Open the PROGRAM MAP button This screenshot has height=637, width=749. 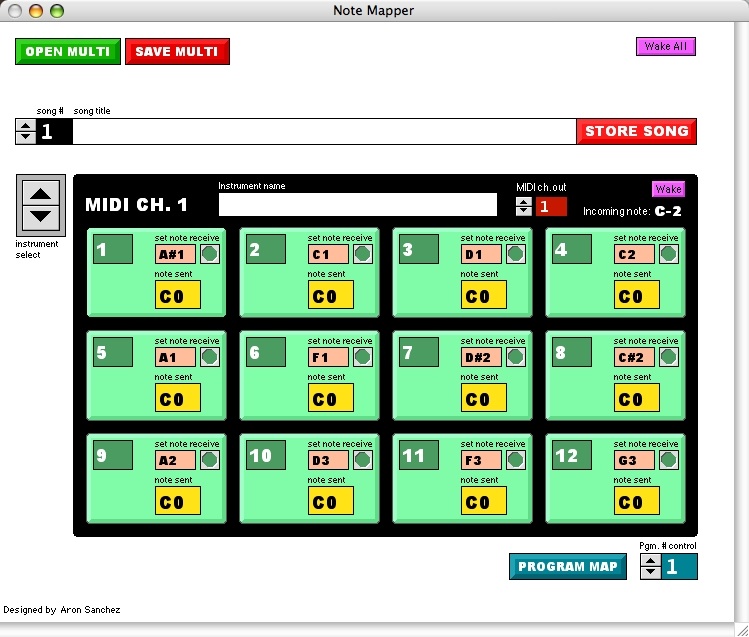pos(567,567)
